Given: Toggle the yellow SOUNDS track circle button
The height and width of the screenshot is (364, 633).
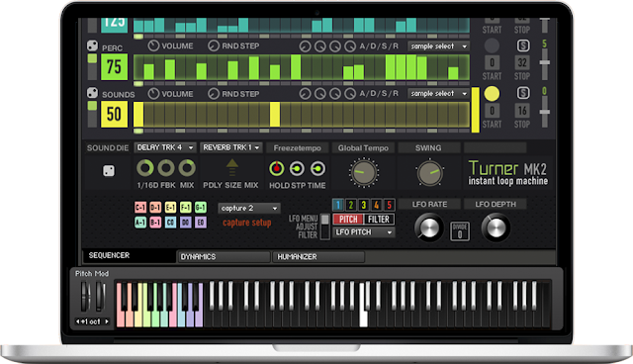Looking at the screenshot, I should [x=492, y=94].
